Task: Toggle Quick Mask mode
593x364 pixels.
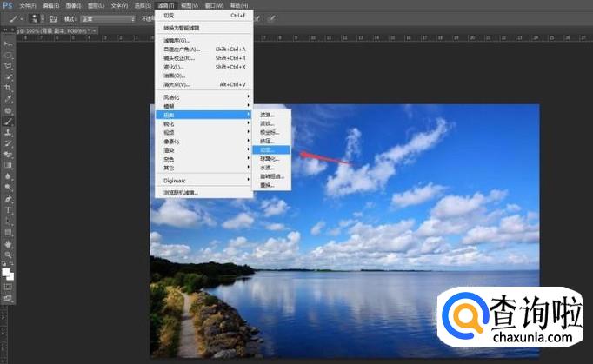Action: pos(8,287)
